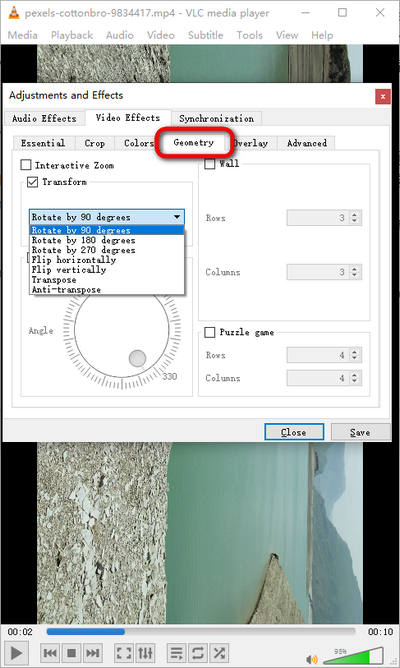The height and width of the screenshot is (668, 400).
Task: Mute audio via speaker icon
Action: click(312, 659)
